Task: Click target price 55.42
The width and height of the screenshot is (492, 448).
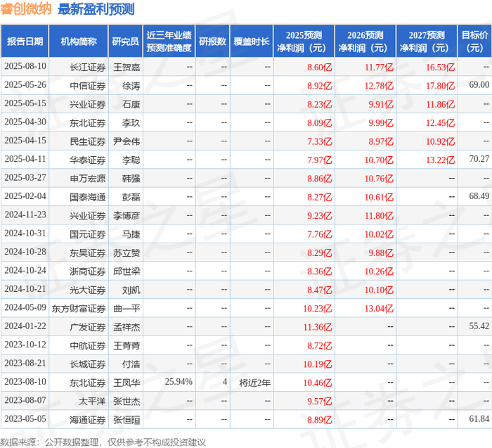Action: pos(479,326)
